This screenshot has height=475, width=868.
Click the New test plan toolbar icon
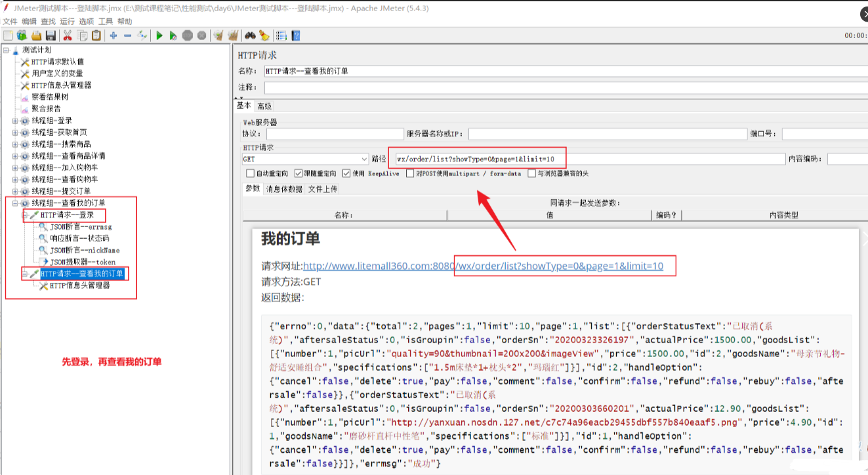click(x=7, y=35)
